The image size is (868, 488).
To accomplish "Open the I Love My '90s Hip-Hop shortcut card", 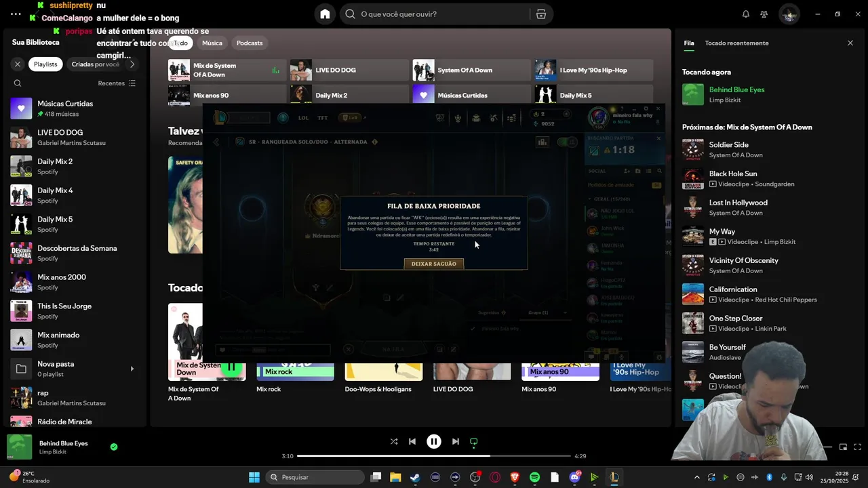I will (593, 70).
